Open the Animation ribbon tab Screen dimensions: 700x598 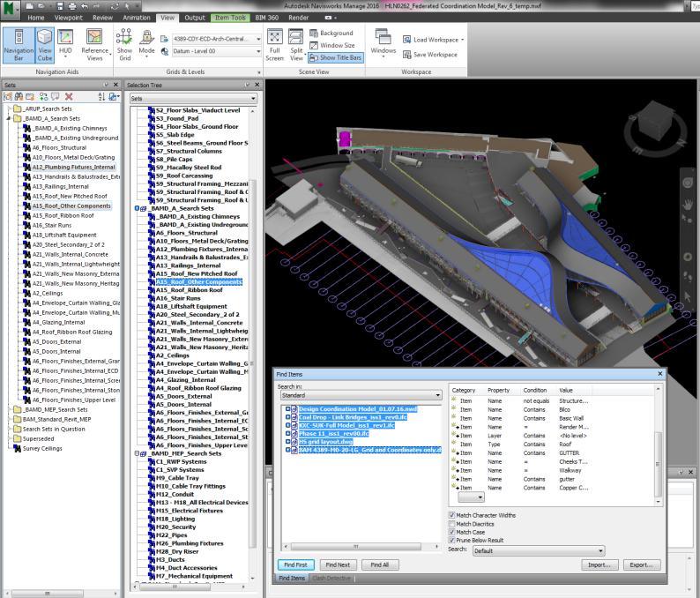tap(136, 18)
